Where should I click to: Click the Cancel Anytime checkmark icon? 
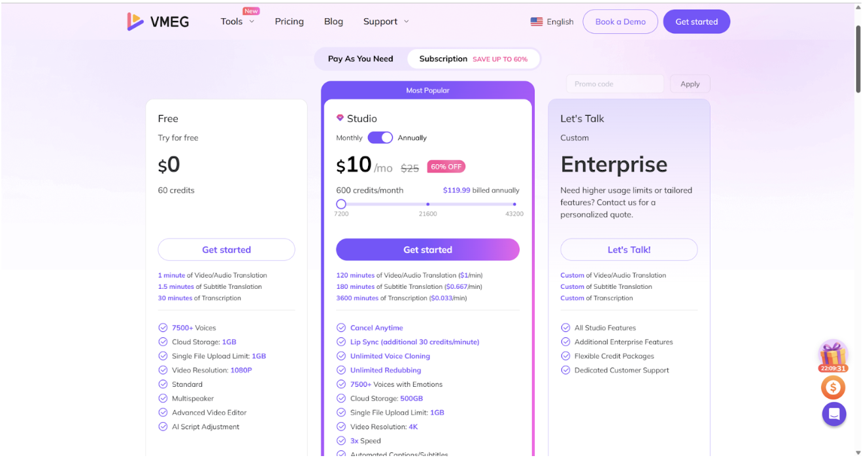pos(341,328)
